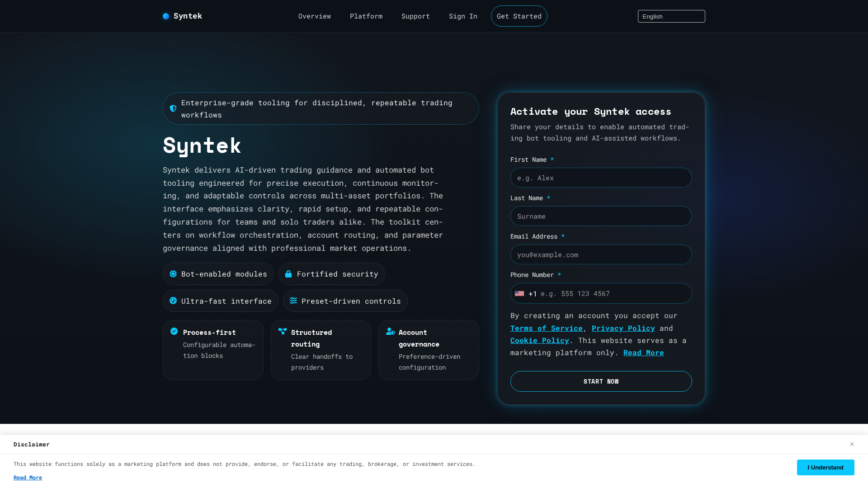The width and height of the screenshot is (868, 488).
Task: Close the Disclaimer banner with X
Action: 852,444
